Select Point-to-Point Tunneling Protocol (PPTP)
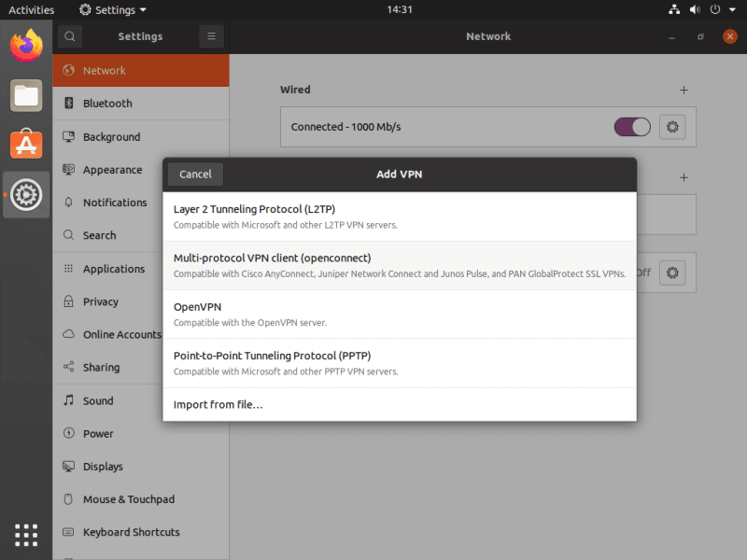Viewport: 747px width, 560px height. (x=400, y=363)
